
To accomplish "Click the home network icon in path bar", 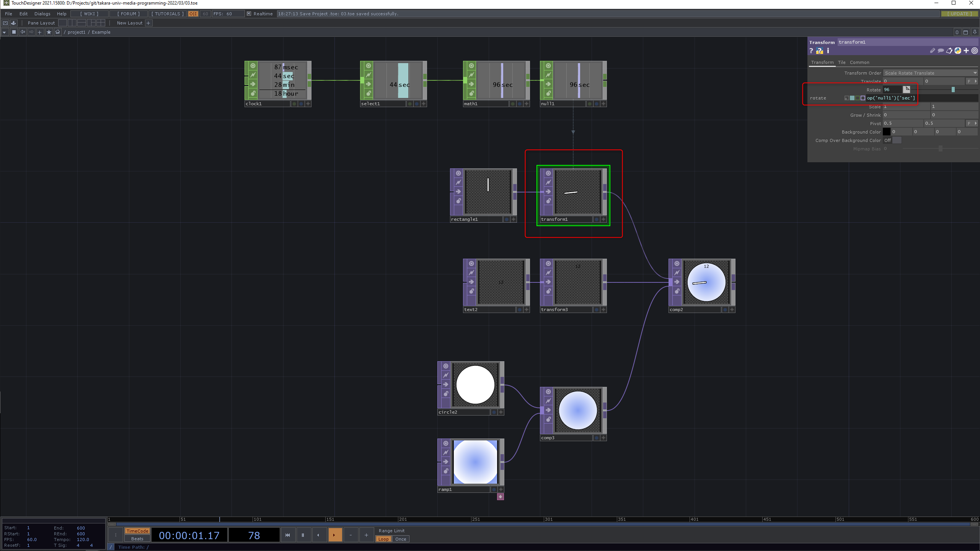I will coord(58,32).
